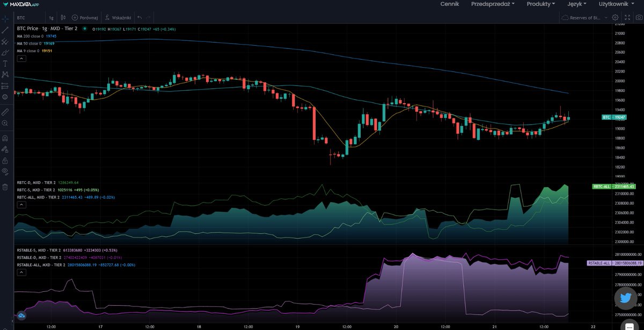Collapse the RBTC indicators legend
Image resolution: width=644 pixels, height=330 pixels.
click(21, 204)
